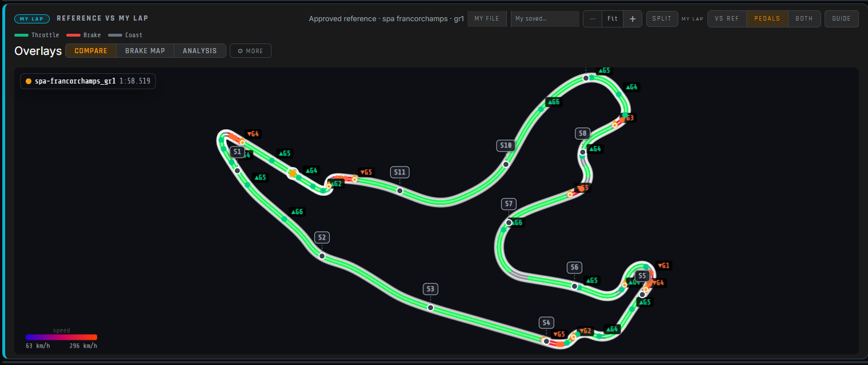This screenshot has width=868, height=365.
Task: Click the speed color gradient bar
Action: tap(61, 338)
